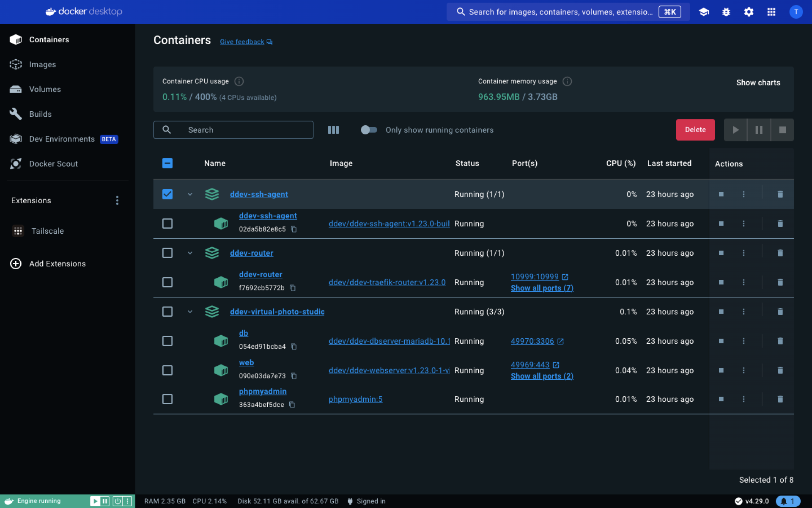Check the ddev-virtual-photo-studio stack checkbox
812x508 pixels.
pyautogui.click(x=167, y=312)
